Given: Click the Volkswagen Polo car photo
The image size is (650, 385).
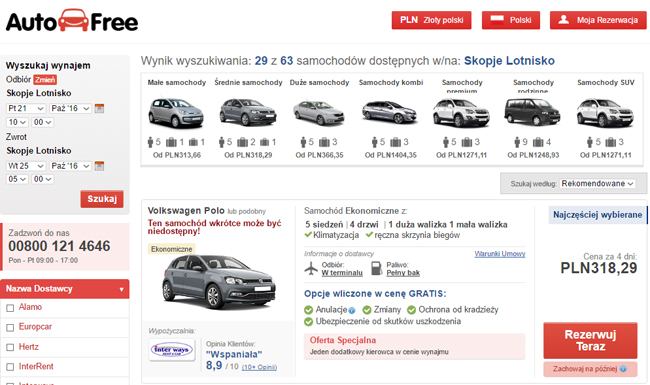Looking at the screenshot, I should tap(219, 282).
